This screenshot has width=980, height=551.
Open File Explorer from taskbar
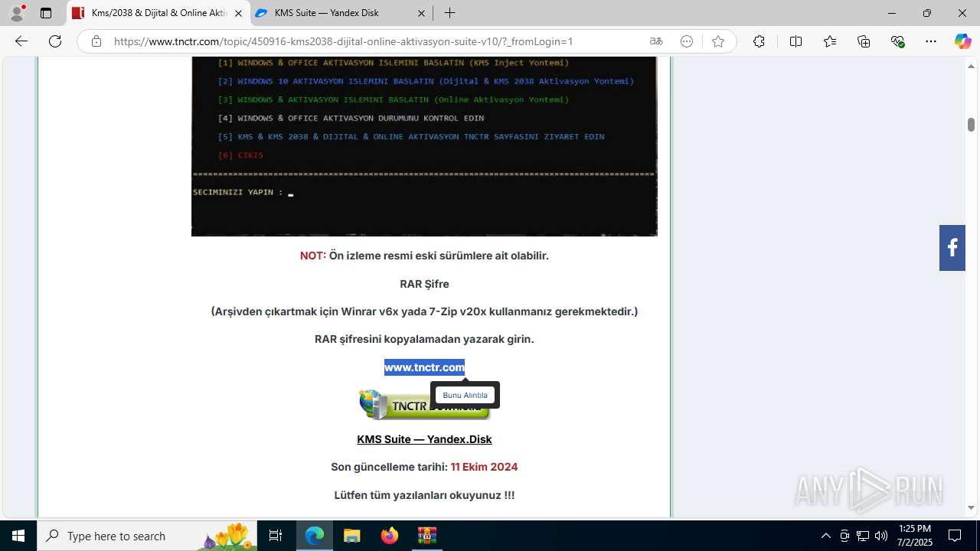click(x=352, y=536)
